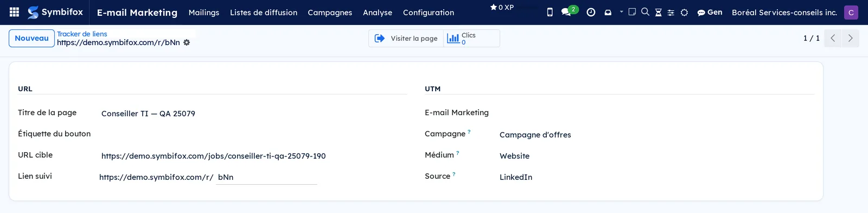Screen dimensions: 868x213
Task: Open the Mailings menu
Action: (x=204, y=12)
